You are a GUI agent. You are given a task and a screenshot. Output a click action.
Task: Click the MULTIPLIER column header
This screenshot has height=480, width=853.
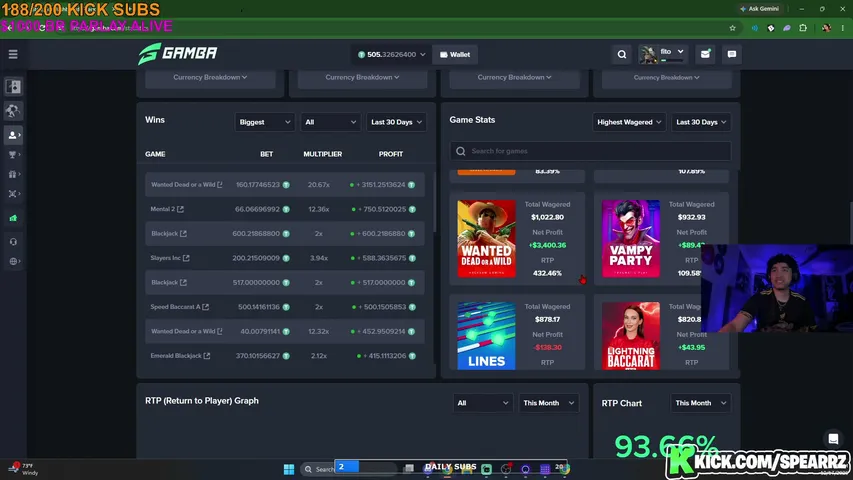point(323,154)
